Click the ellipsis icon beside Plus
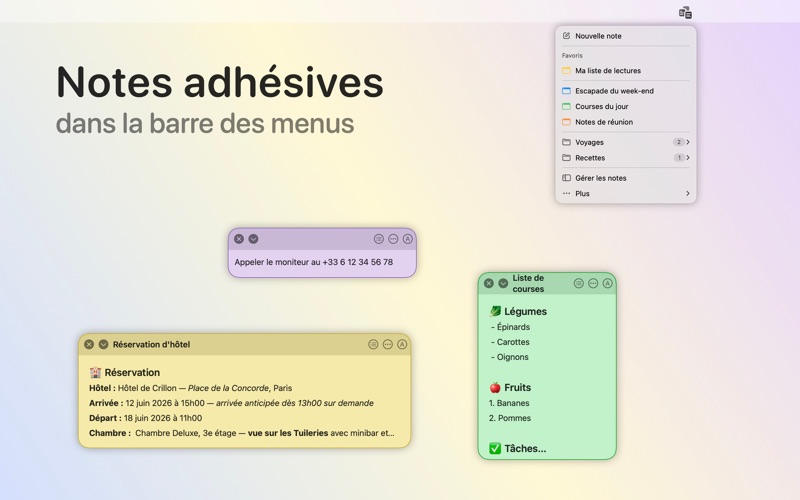The image size is (800, 500). 566,193
